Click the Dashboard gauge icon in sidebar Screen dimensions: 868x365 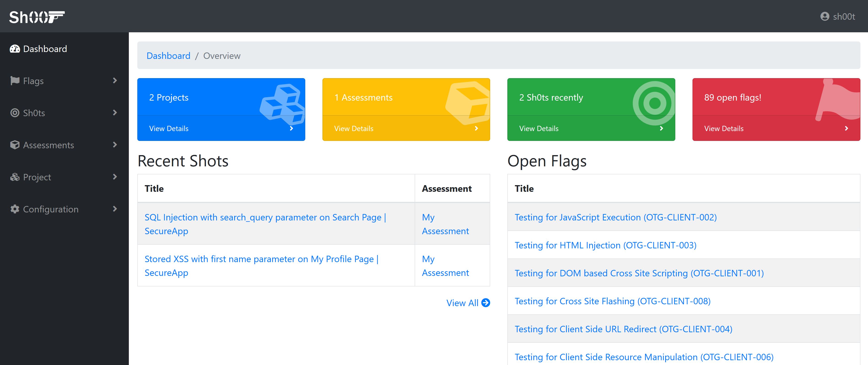[x=15, y=49]
